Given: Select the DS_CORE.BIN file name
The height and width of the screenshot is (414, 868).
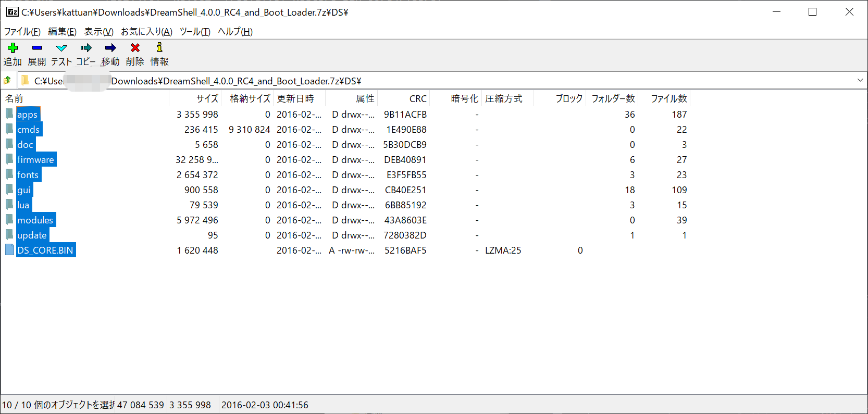Looking at the screenshot, I should click(x=46, y=250).
